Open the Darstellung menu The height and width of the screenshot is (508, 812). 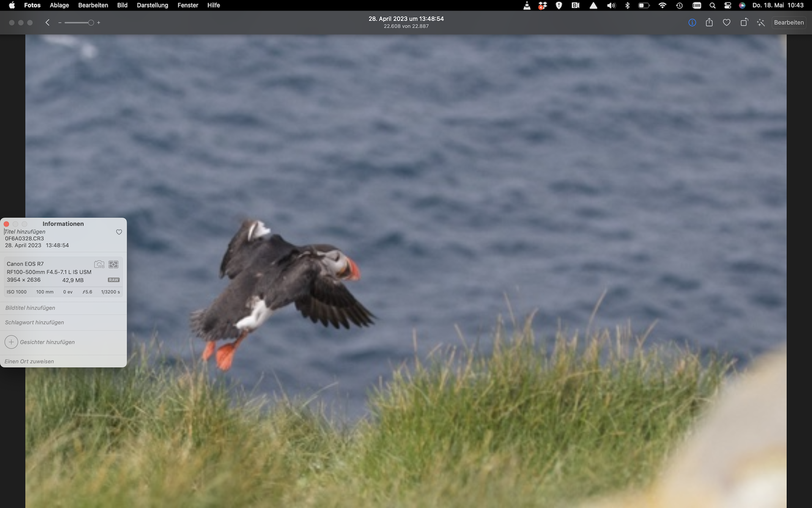coord(152,5)
